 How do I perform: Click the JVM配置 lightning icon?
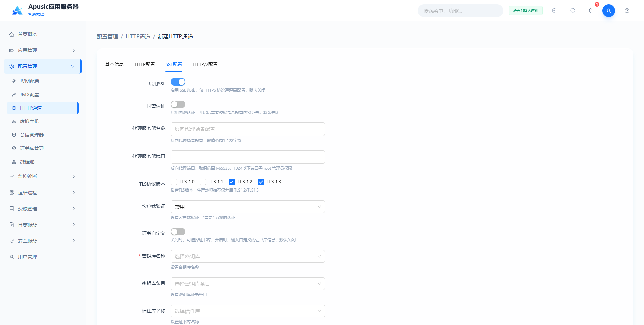(14, 81)
